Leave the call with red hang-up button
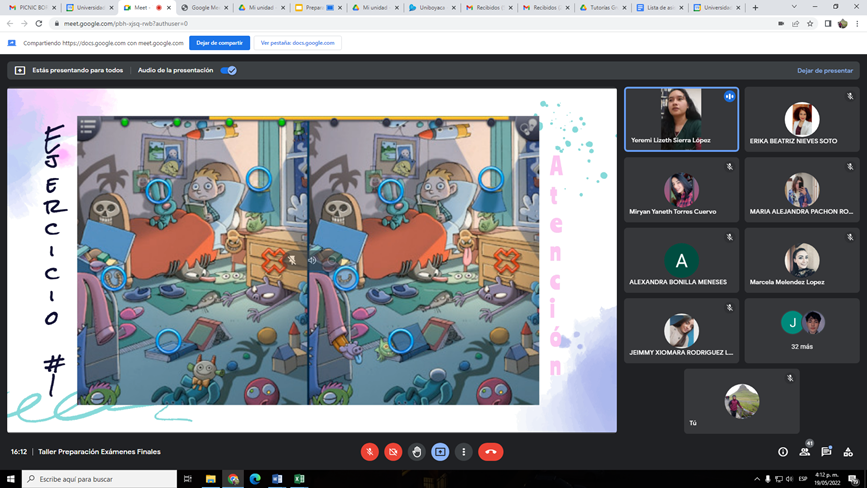Image resolution: width=867 pixels, height=488 pixels. click(490, 452)
